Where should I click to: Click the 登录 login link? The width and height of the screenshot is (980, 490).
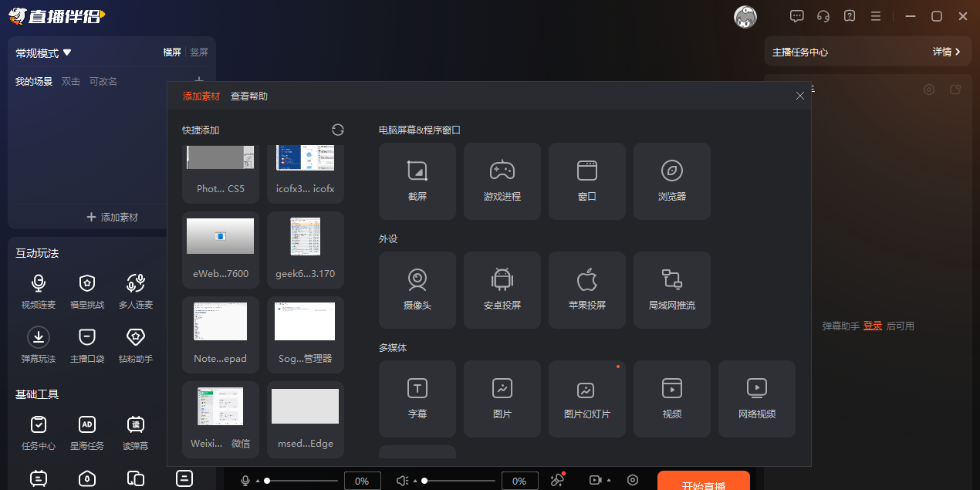click(x=873, y=326)
